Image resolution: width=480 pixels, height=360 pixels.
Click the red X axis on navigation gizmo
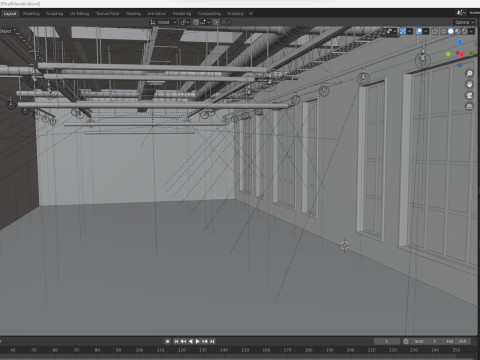[462, 55]
